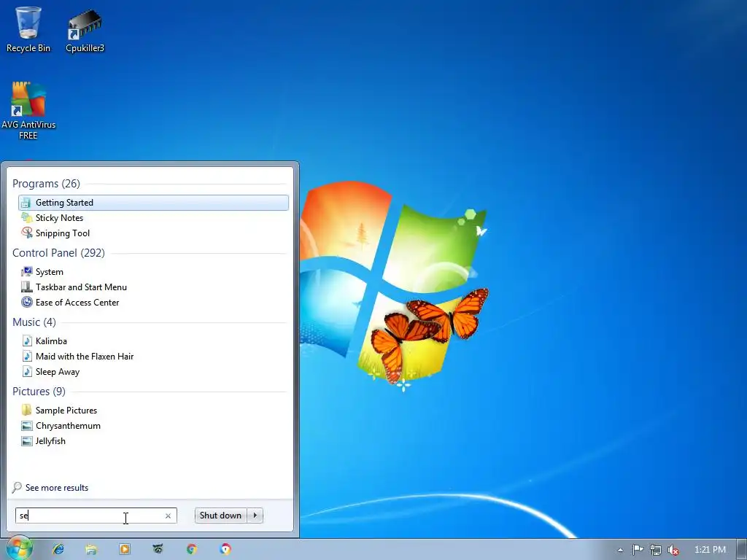The image size is (747, 560).
Task: Click the Taskbar and Start Menu icon
Action: click(27, 287)
